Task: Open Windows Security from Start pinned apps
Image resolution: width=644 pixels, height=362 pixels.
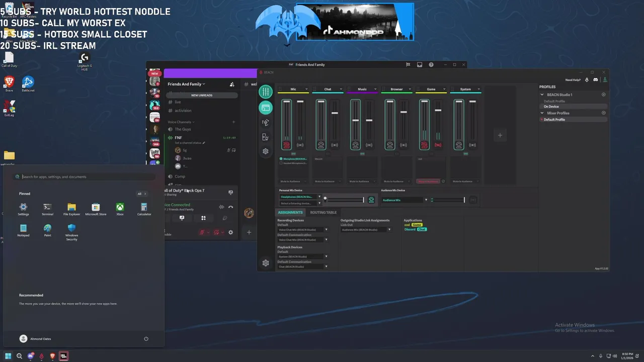Action: point(71,232)
